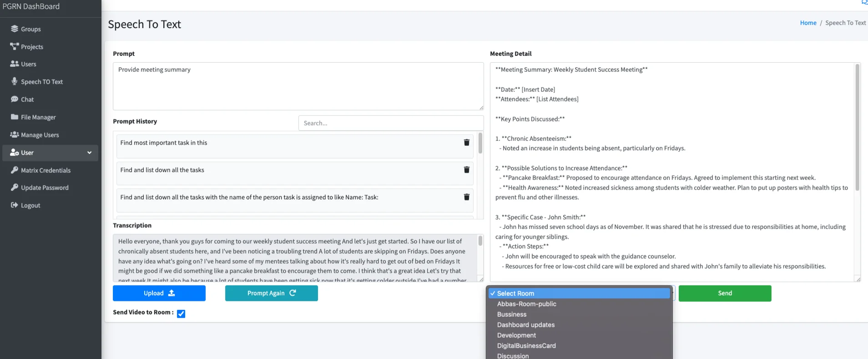The image size is (868, 359).
Task: Delete 'Find and list down all the tasks' prompt
Action: click(466, 170)
